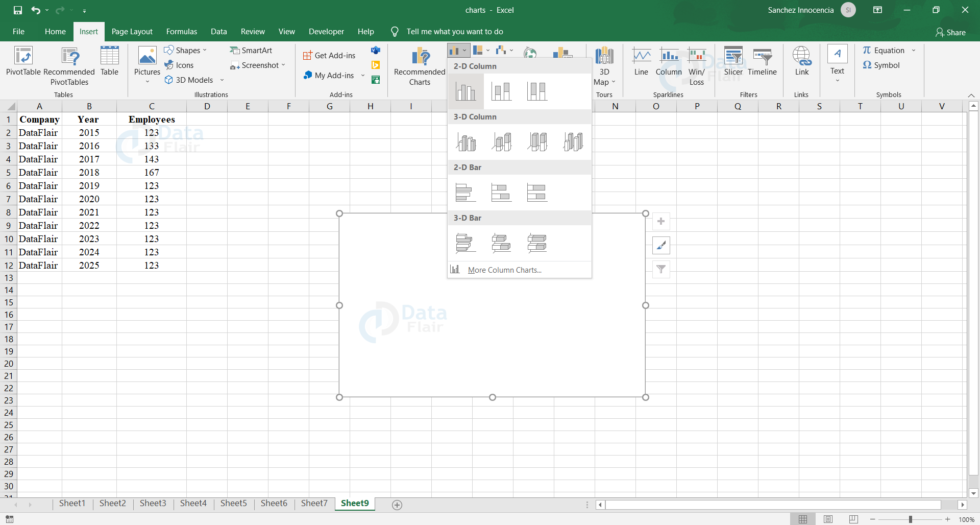Insert a 3-D Clustered Bar chart

[465, 243]
